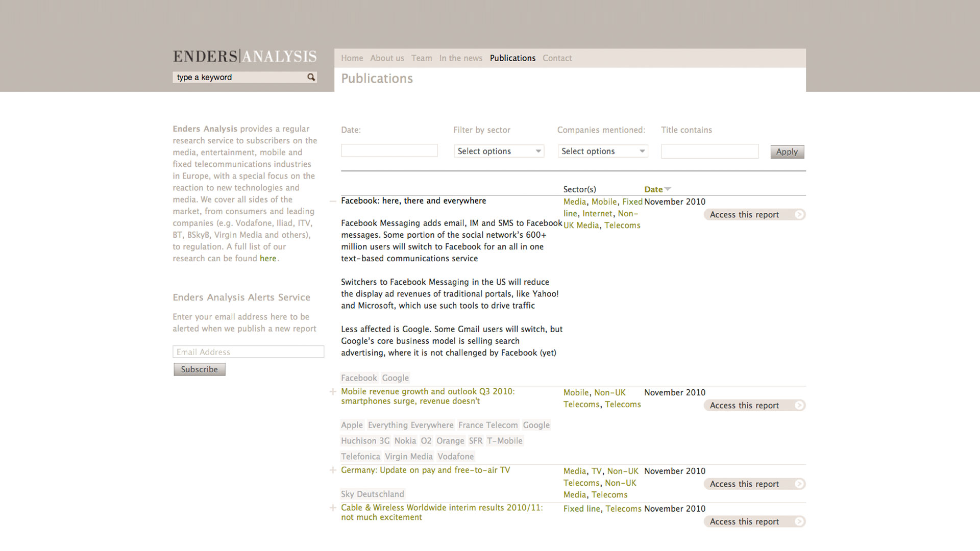Click the Telefonica company tag
Viewport: 980px width, 551px height.
[x=360, y=457]
